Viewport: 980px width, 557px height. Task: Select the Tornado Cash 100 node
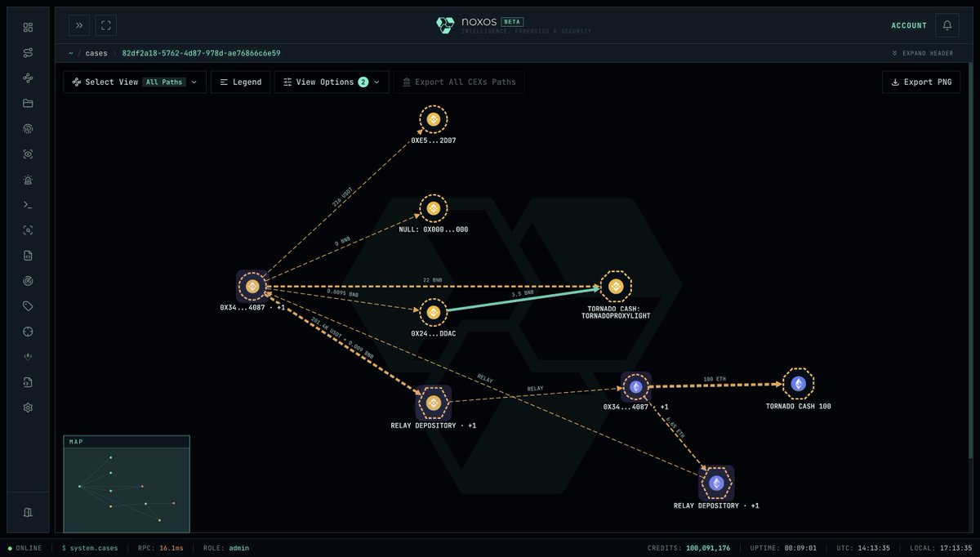tap(799, 383)
